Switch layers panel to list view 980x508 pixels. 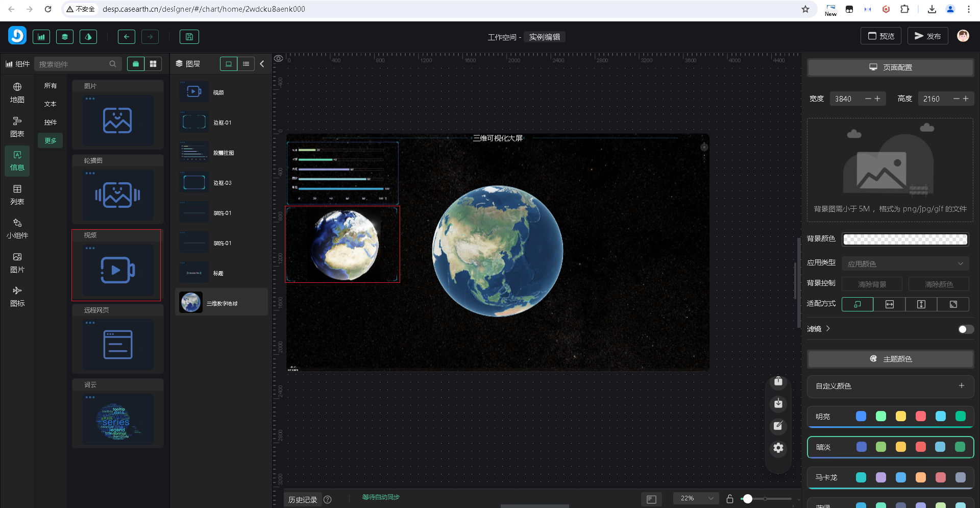click(246, 64)
